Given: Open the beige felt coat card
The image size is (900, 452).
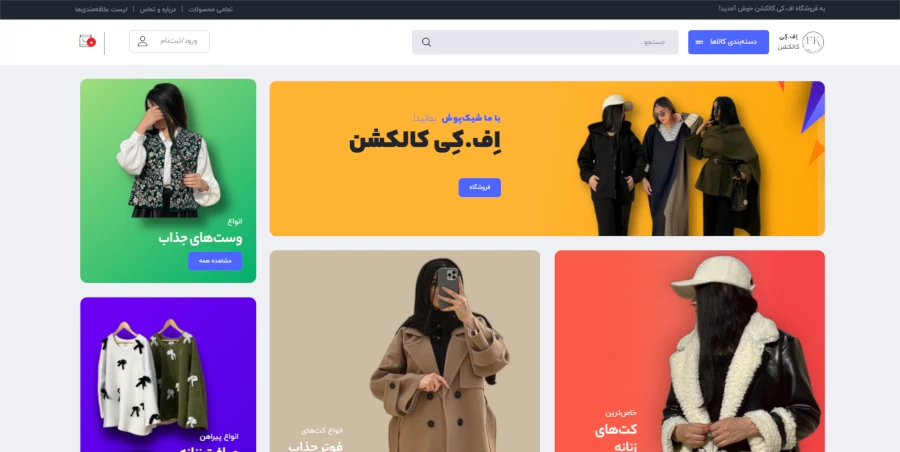Looking at the screenshot, I should (405, 351).
